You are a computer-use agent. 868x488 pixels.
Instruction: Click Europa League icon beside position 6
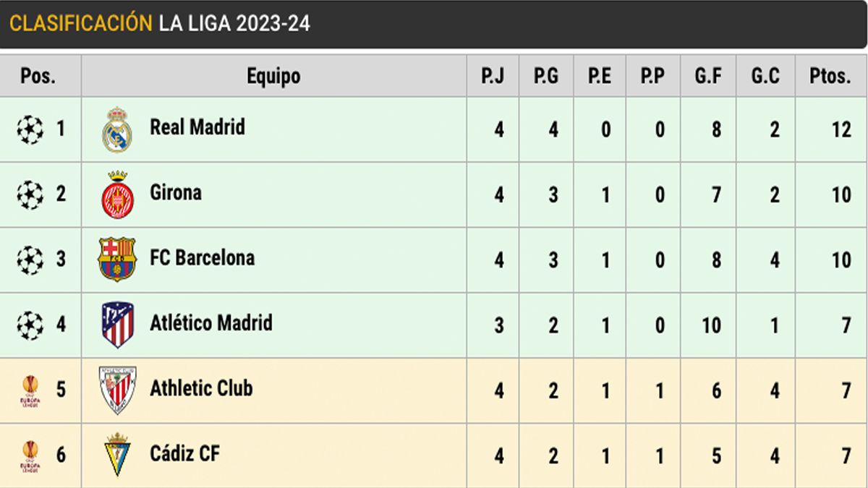tap(30, 455)
